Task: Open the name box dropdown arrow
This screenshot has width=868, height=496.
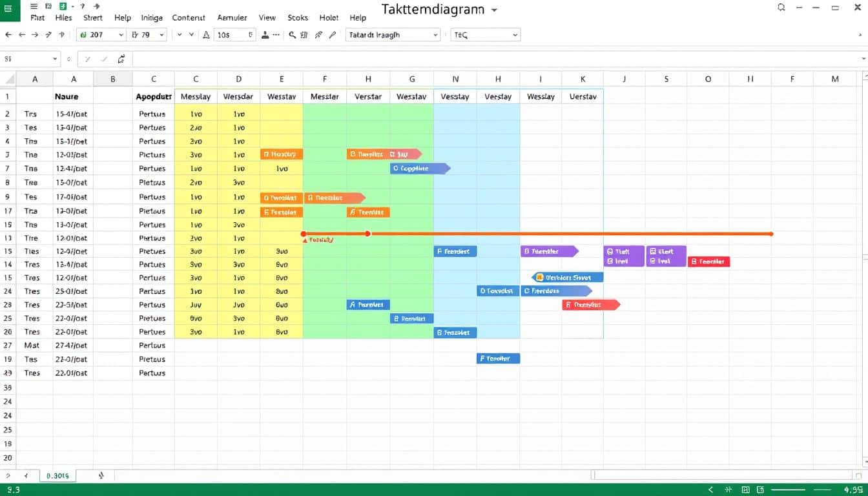Action: [55, 59]
